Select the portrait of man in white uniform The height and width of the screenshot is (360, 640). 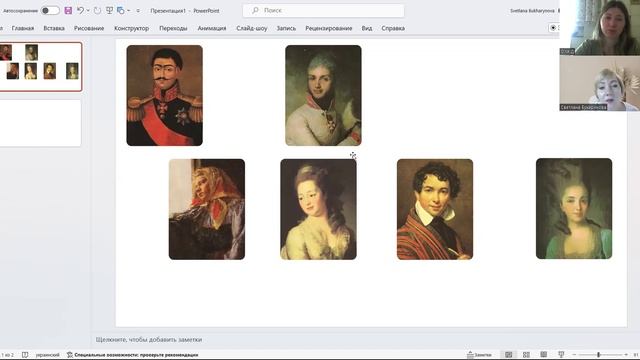click(x=323, y=96)
